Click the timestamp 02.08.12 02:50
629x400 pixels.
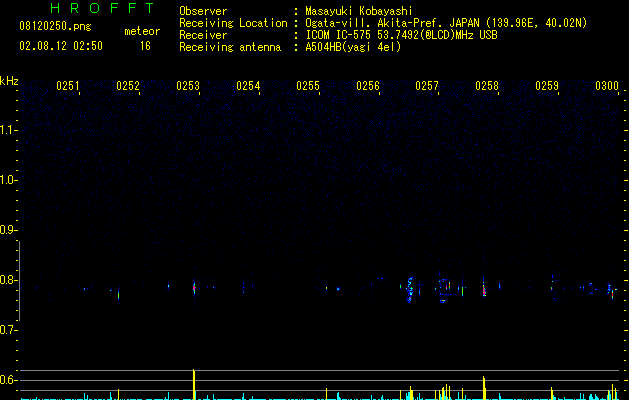(x=61, y=46)
